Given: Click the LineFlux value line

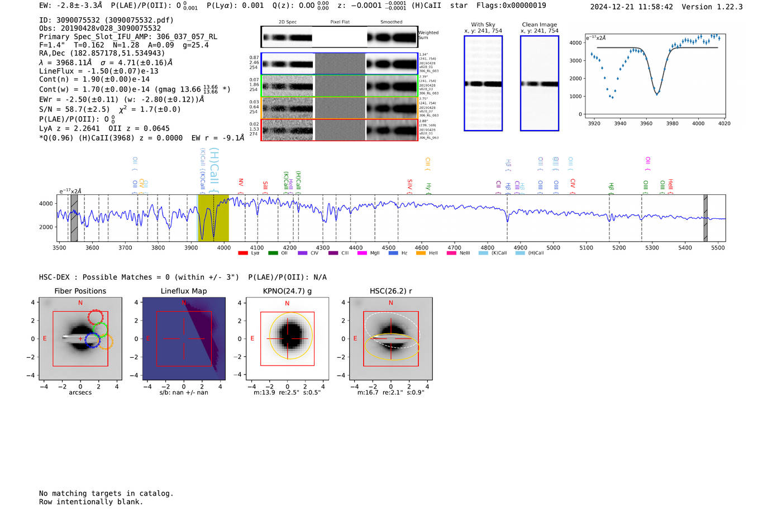Looking at the screenshot, I should pos(99,71).
